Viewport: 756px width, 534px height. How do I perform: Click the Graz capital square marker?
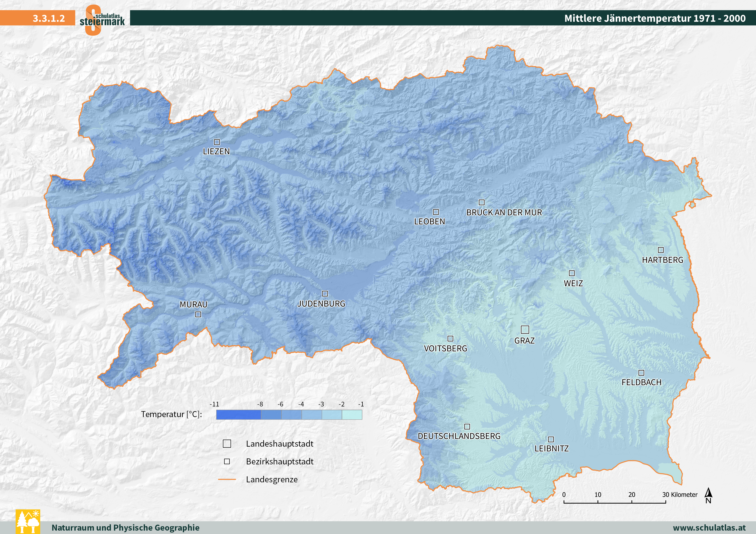[525, 329]
